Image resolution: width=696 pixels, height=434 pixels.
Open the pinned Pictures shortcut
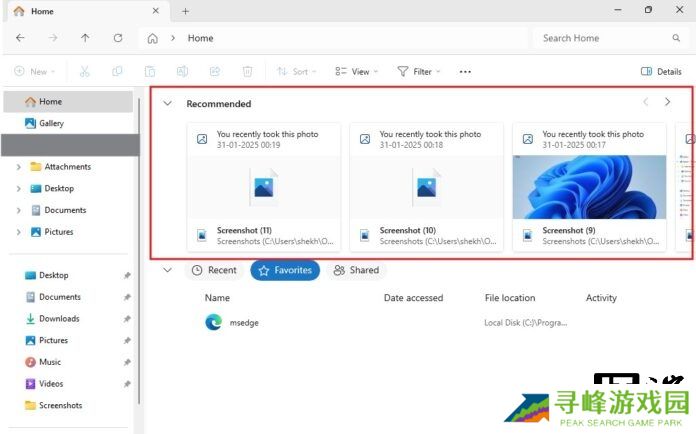click(46, 340)
